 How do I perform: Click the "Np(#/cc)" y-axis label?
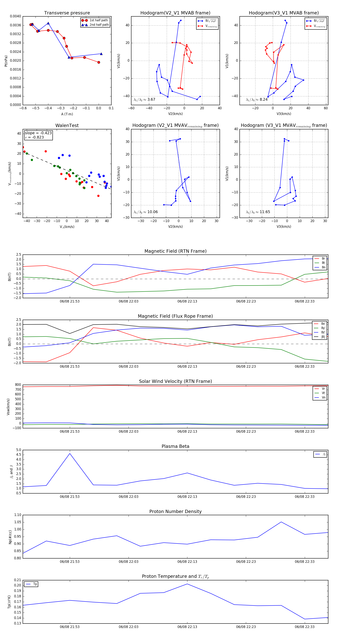tap(10, 537)
